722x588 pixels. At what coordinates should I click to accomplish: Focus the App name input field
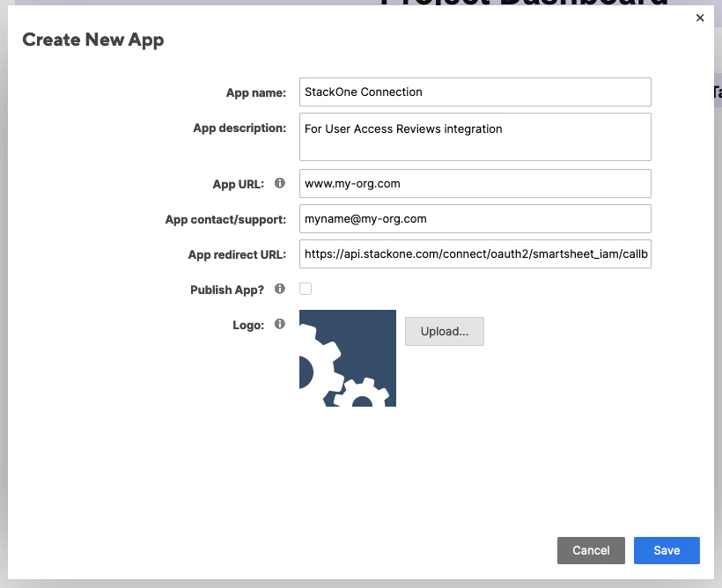475,92
